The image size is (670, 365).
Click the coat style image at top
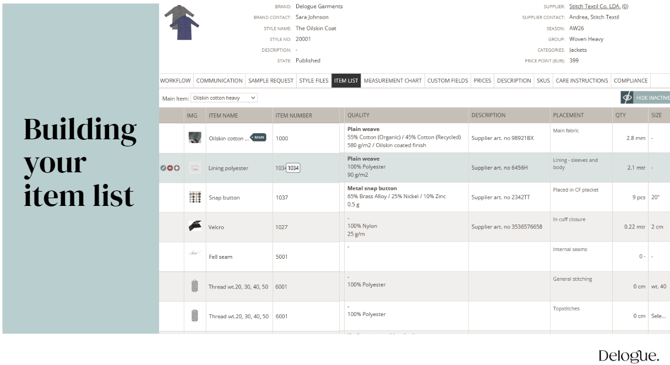point(182,23)
